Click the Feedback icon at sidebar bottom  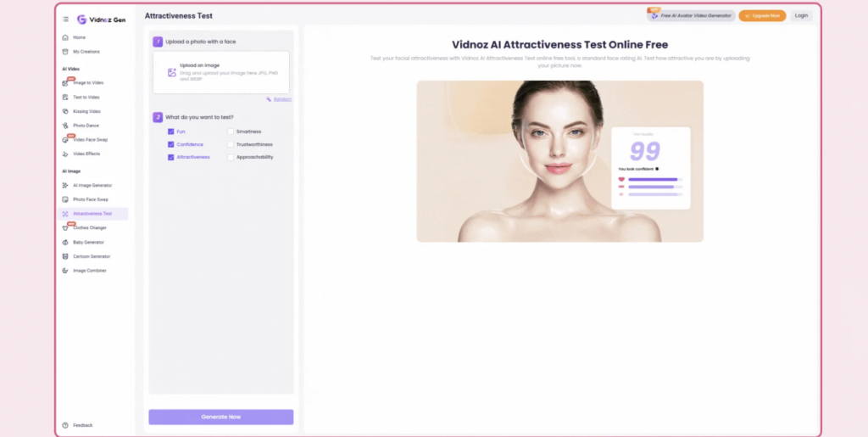coord(65,425)
